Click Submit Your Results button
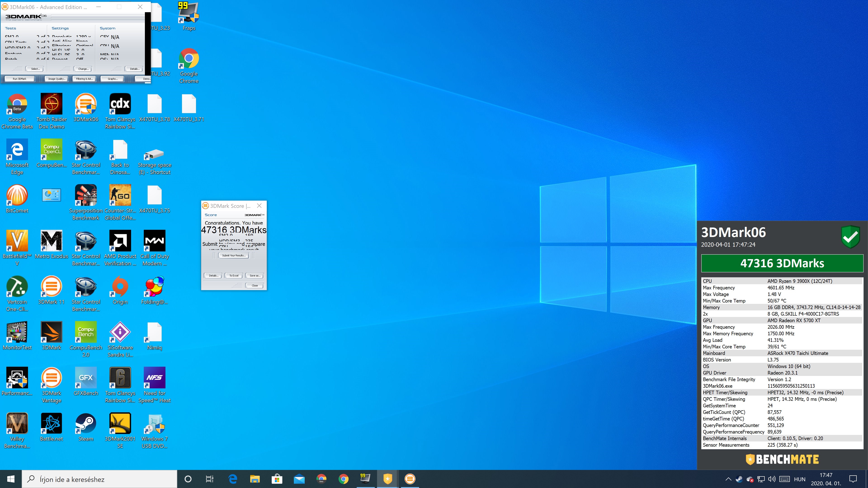The image size is (868, 488). coord(234,256)
